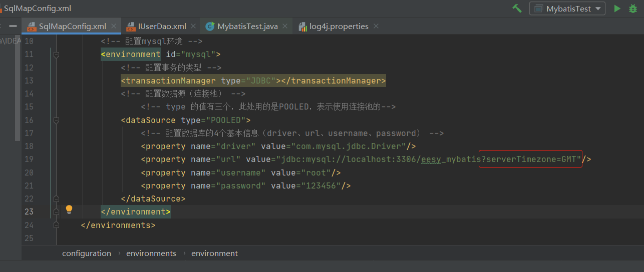Click line number 13 in the gutter

click(29, 81)
